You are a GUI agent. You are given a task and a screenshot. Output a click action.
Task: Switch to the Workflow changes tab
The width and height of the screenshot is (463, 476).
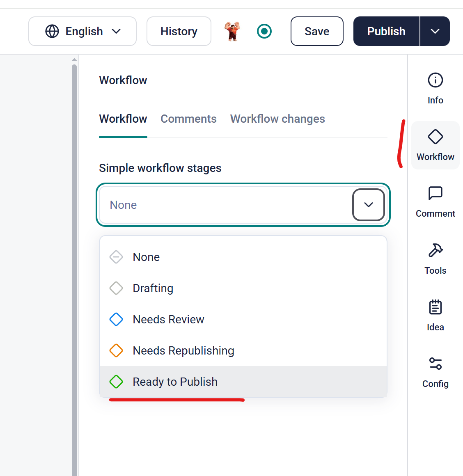277,119
